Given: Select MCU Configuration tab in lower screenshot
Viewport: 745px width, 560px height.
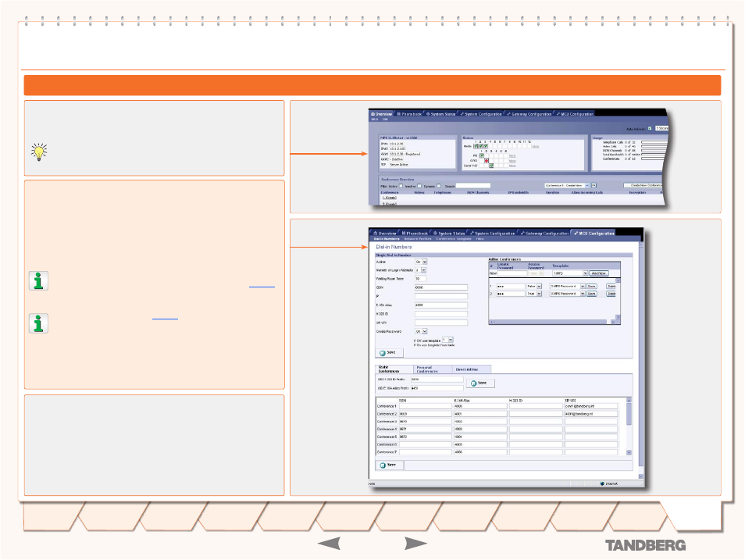Looking at the screenshot, I should tap(594, 234).
